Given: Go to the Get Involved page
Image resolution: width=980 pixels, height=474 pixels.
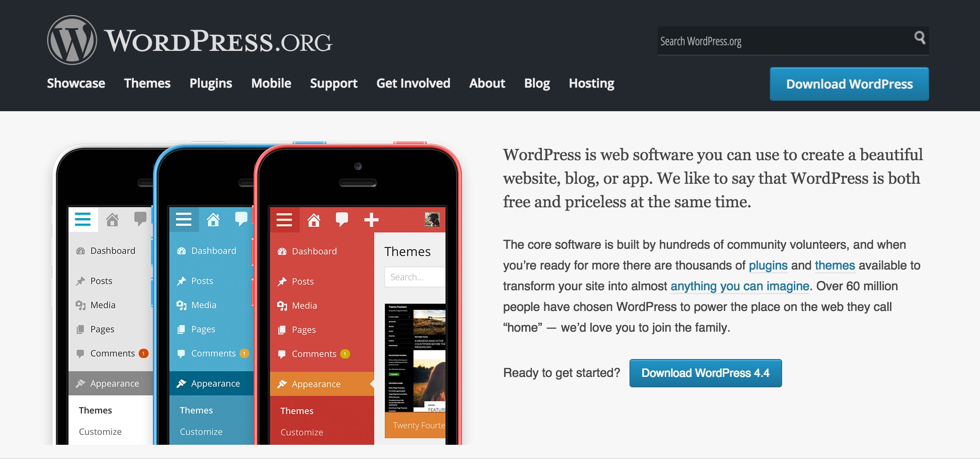Looking at the screenshot, I should (413, 83).
